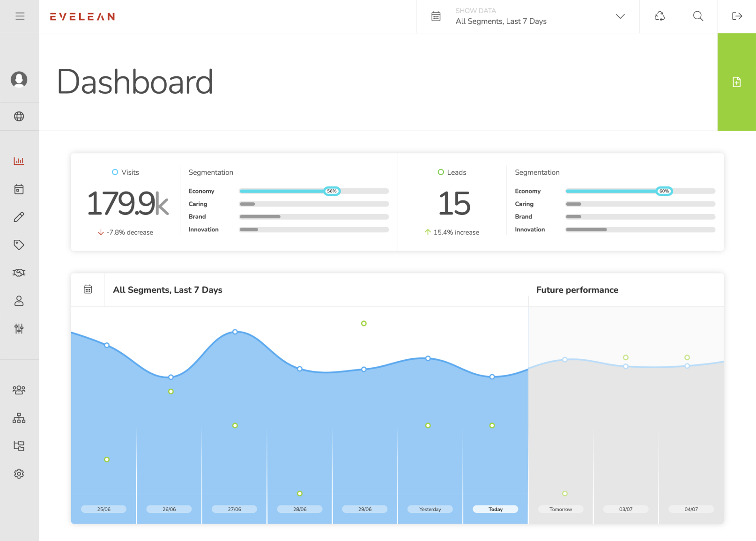Click the green add document button
This screenshot has width=756, height=541.
(737, 82)
